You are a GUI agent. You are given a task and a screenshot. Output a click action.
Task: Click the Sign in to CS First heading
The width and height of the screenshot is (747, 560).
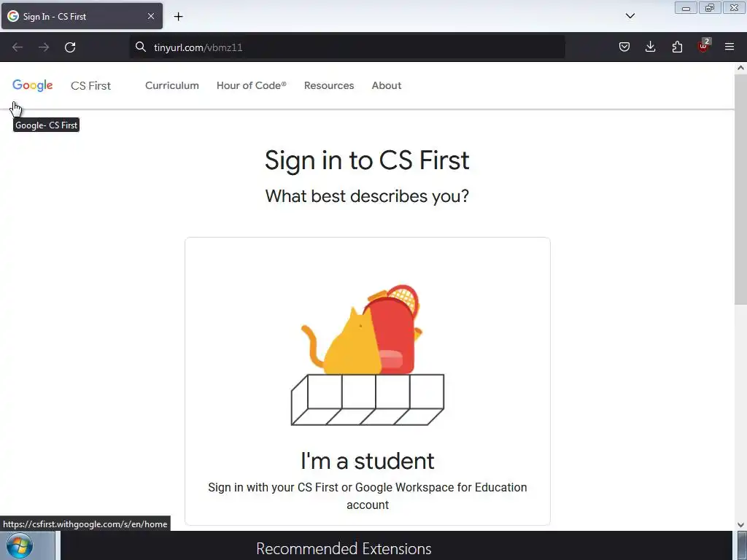367,160
